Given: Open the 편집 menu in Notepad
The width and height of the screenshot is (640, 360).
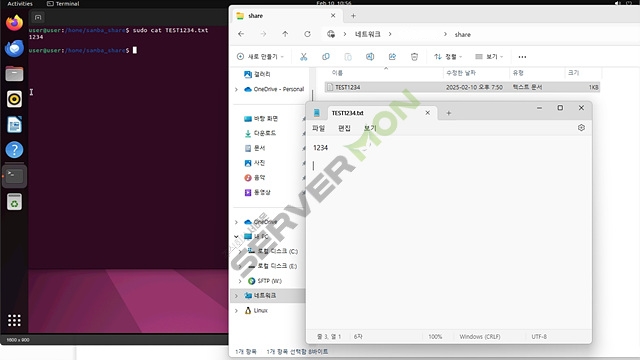Looking at the screenshot, I should click(344, 128).
